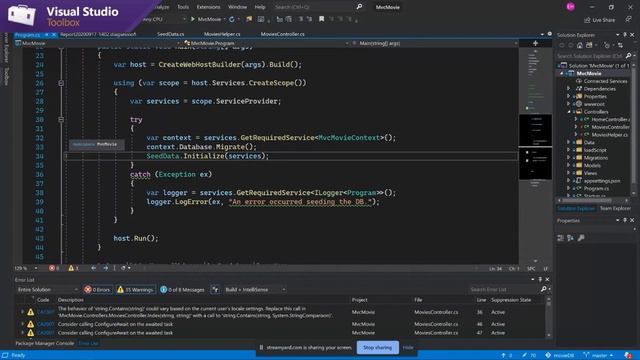Viewport: 640px width, 360px height.
Task: Select MoviesHelper.cs in Solution Explorer tree
Action: (609, 135)
